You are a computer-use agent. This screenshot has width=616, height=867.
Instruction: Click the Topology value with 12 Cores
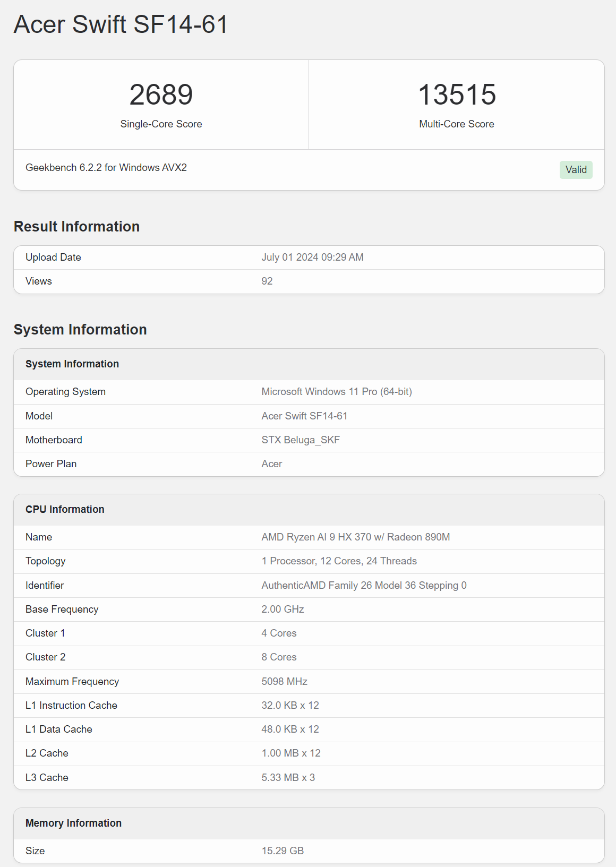339,561
